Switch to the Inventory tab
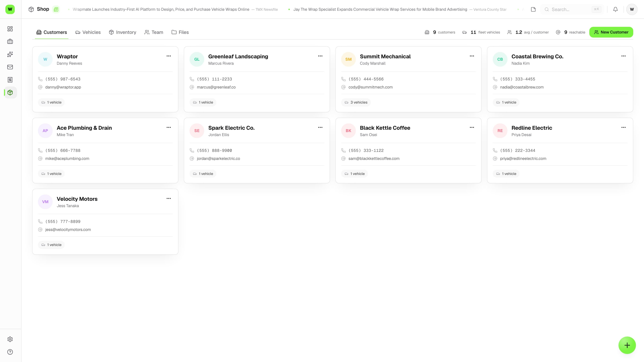Viewport: 644px width, 362px height. click(122, 32)
